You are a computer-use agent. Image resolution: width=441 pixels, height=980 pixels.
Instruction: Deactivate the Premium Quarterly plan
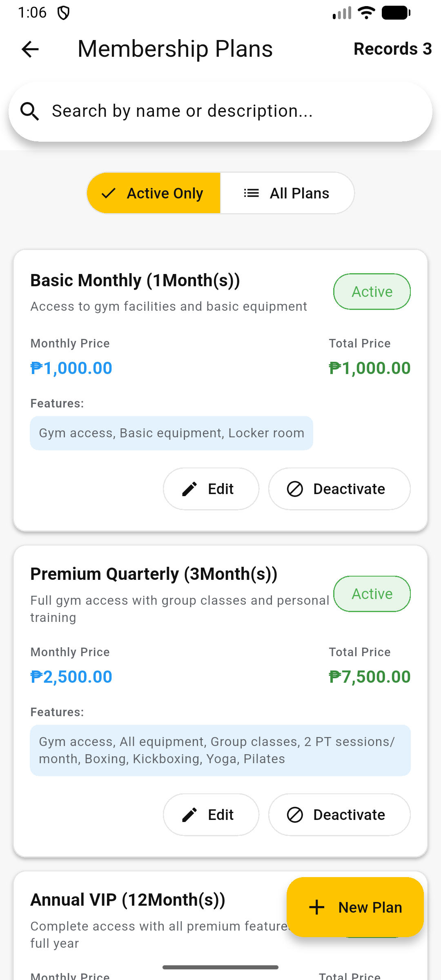(339, 815)
